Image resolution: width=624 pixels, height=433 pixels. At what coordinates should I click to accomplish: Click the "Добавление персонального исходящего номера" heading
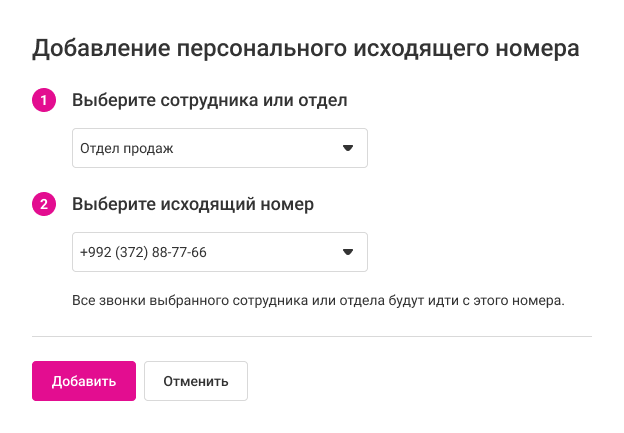[x=307, y=47]
